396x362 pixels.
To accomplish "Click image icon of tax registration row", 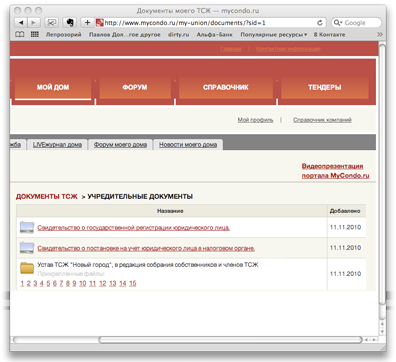I will click(27, 248).
